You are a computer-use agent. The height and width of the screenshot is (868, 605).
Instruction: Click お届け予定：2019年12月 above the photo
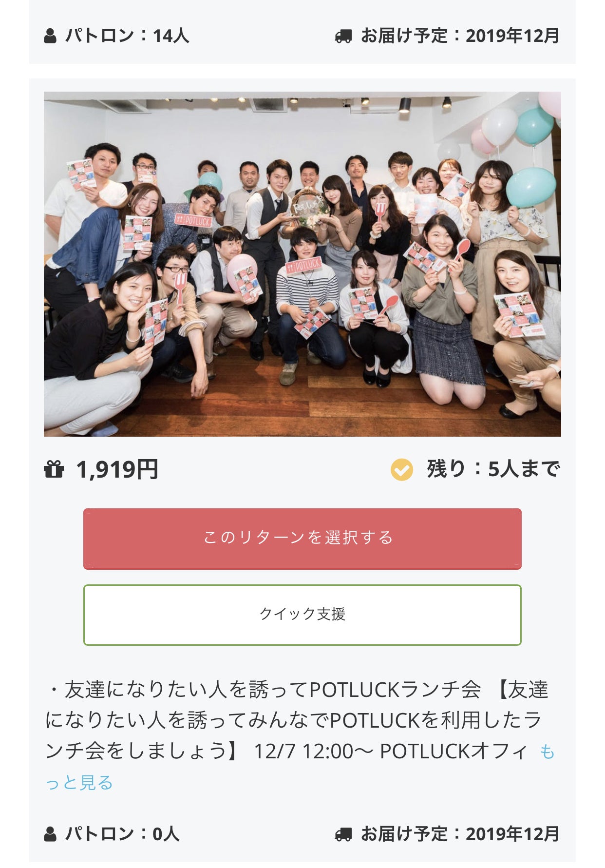(459, 36)
